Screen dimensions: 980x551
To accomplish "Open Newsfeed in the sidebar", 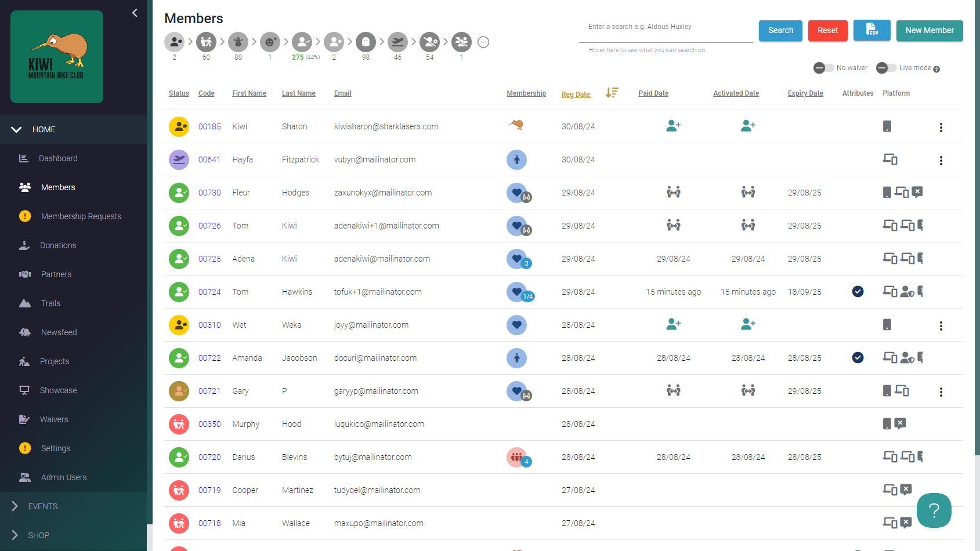I will (x=73, y=332).
